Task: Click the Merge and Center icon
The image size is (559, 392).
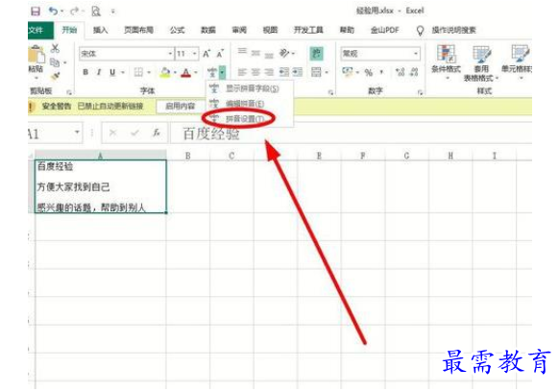Action: (x=316, y=72)
